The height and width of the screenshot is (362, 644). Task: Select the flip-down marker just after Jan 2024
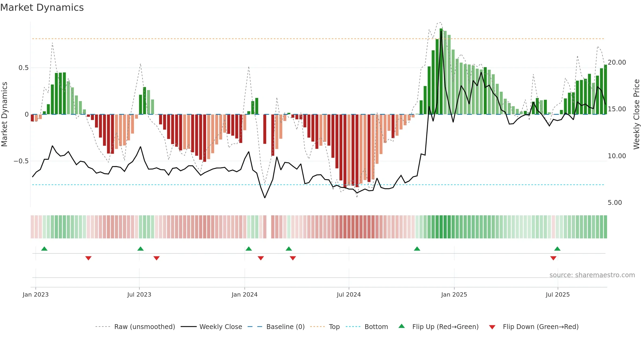(x=261, y=258)
